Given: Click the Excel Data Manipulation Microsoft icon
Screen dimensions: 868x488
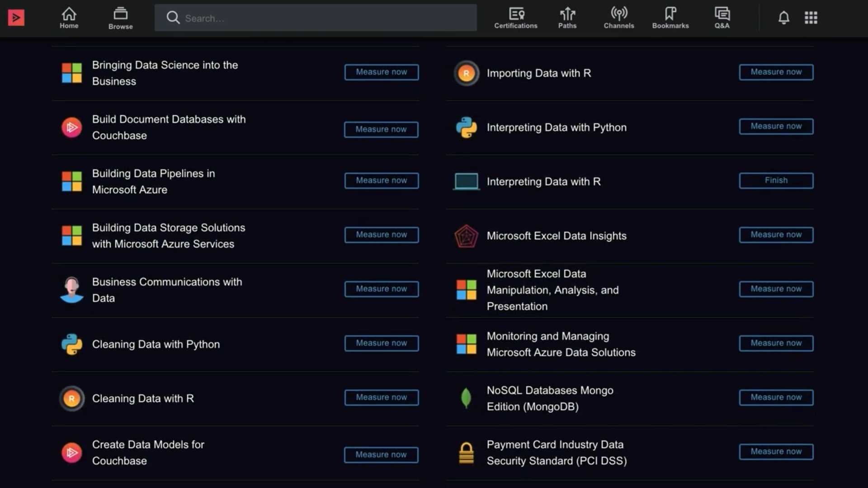Looking at the screenshot, I should tap(467, 290).
